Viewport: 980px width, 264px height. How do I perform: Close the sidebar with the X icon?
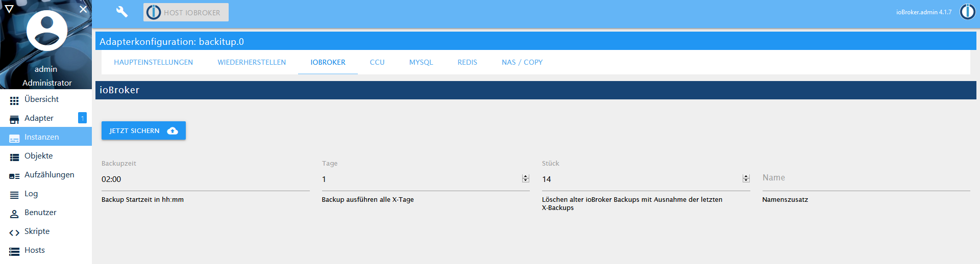point(83,9)
